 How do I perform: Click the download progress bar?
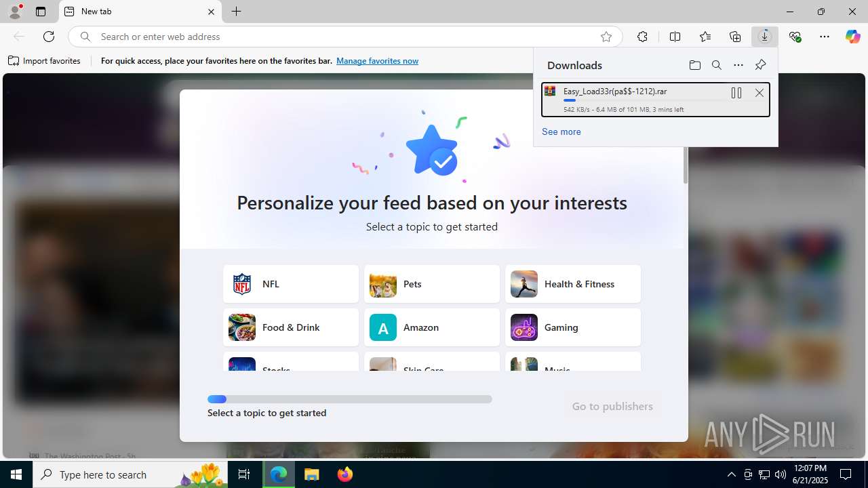(x=644, y=100)
